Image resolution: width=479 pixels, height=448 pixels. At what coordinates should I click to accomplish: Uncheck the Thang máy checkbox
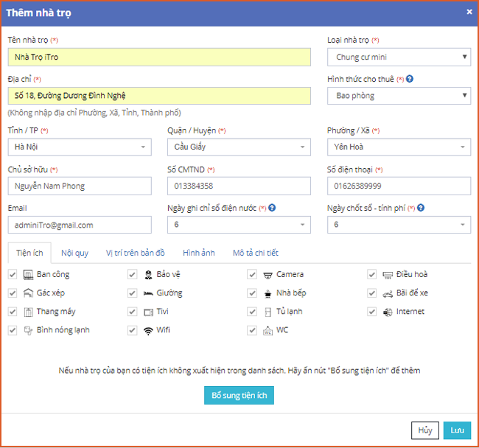pyautogui.click(x=13, y=312)
